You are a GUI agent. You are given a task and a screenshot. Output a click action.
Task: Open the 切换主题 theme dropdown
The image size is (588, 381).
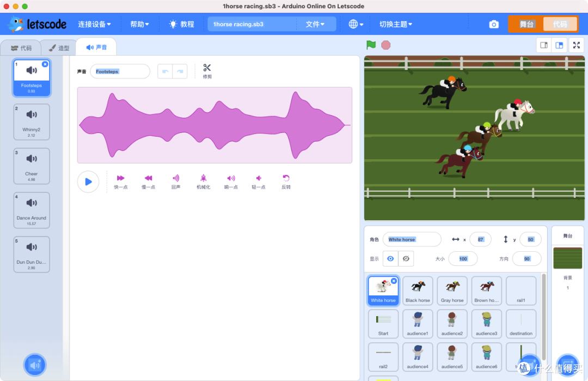(x=396, y=25)
